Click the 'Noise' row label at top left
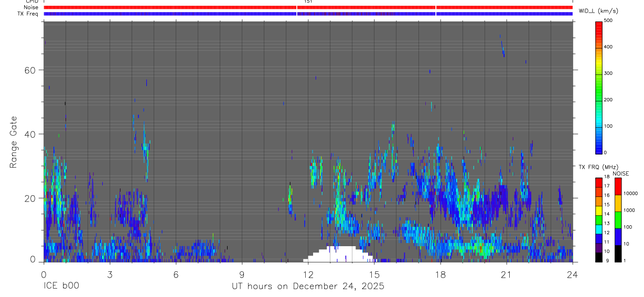 [x=32, y=7]
